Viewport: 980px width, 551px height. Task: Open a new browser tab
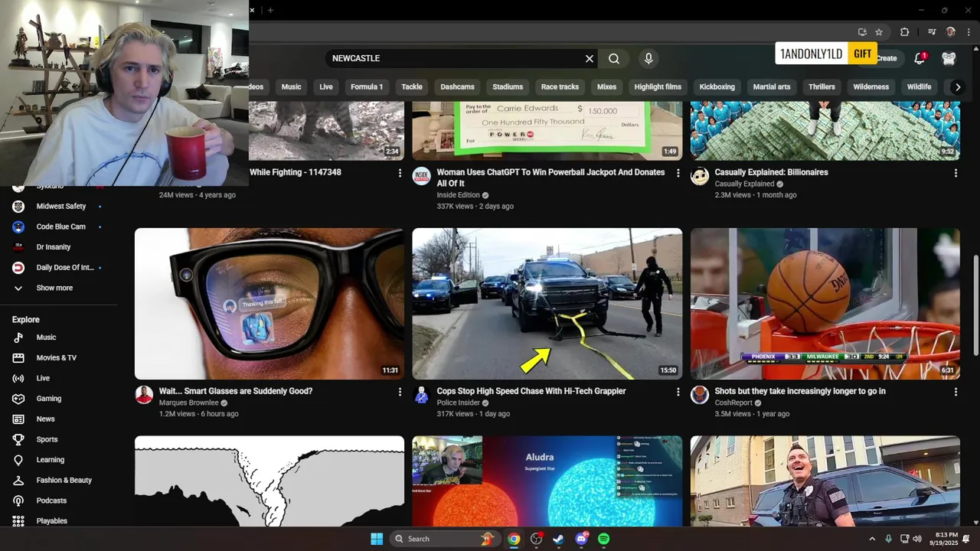coord(270,10)
